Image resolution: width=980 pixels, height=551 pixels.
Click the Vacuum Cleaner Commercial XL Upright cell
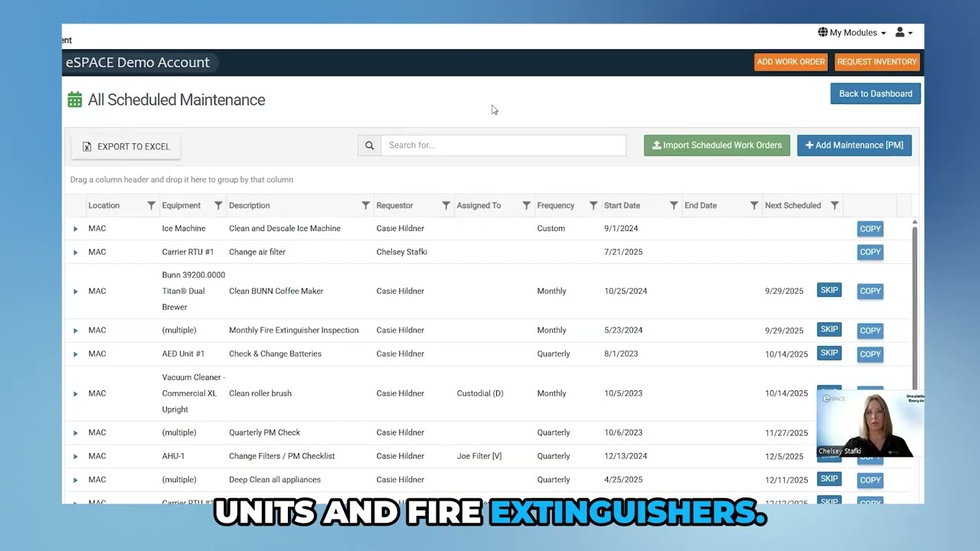193,393
